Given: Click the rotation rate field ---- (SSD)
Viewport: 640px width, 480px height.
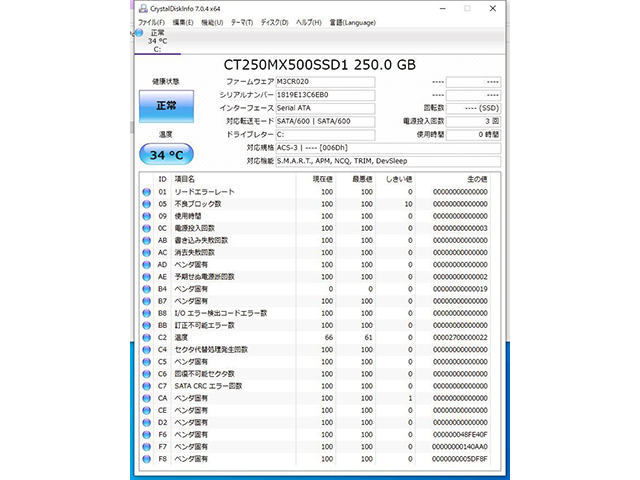Looking at the screenshot, I should click(x=473, y=108).
